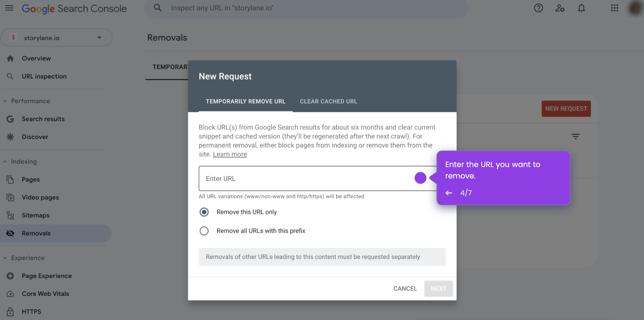Screen dimensions: 644x320
Task: Open the Discover report
Action: (x=35, y=137)
